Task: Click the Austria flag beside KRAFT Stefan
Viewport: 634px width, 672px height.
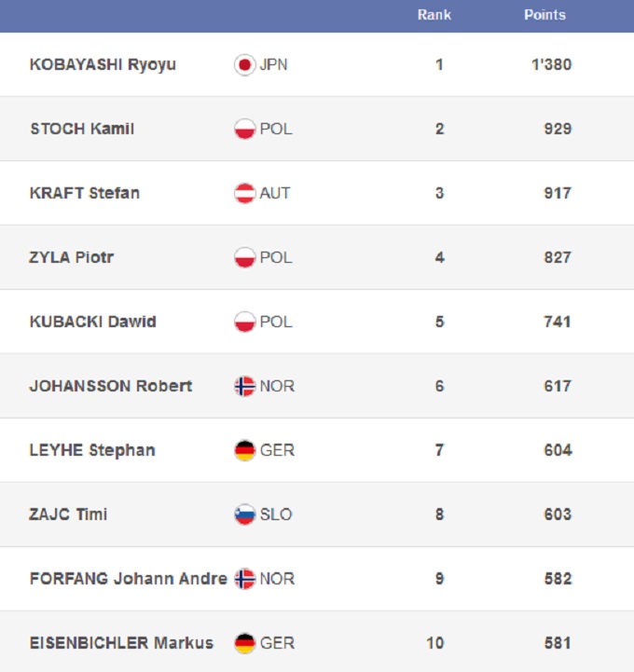Action: click(244, 194)
